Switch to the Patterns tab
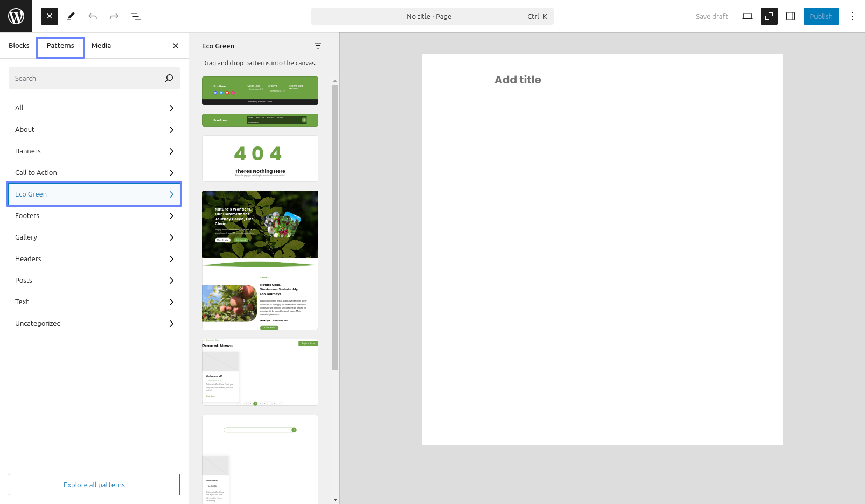 point(60,46)
